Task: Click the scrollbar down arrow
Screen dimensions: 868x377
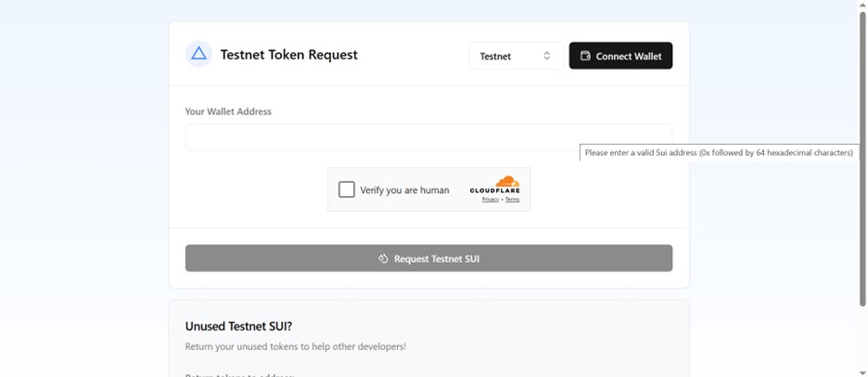Action: click(x=862, y=372)
